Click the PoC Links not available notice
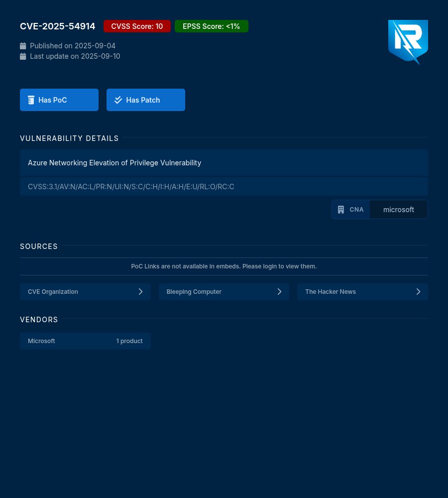This screenshot has height=498, width=448. [x=224, y=266]
